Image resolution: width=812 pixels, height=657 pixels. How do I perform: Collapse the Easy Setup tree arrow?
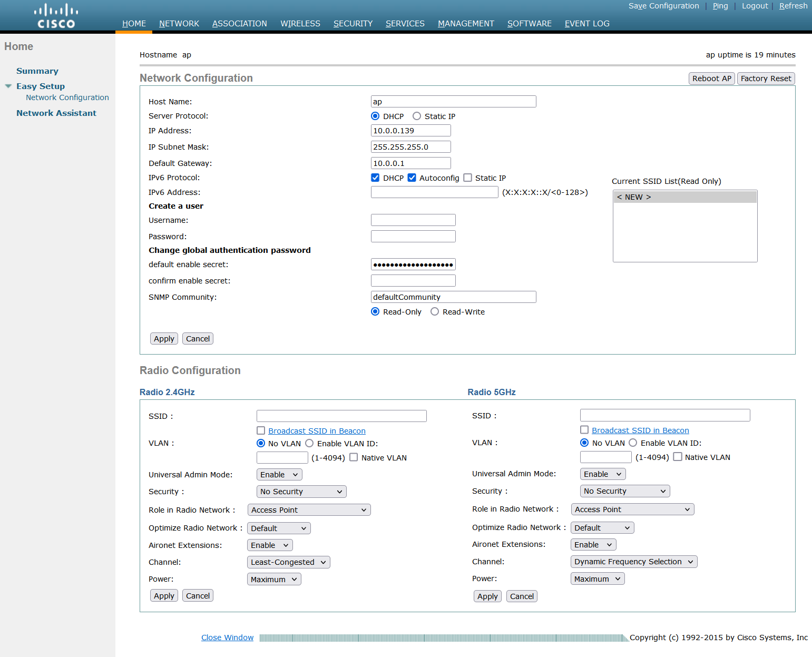pyautogui.click(x=8, y=86)
